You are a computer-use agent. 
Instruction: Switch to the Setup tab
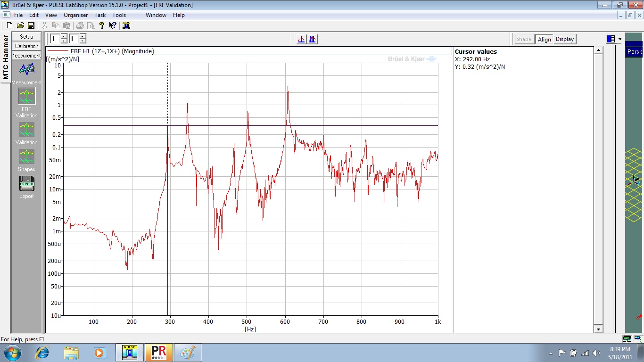click(x=26, y=37)
